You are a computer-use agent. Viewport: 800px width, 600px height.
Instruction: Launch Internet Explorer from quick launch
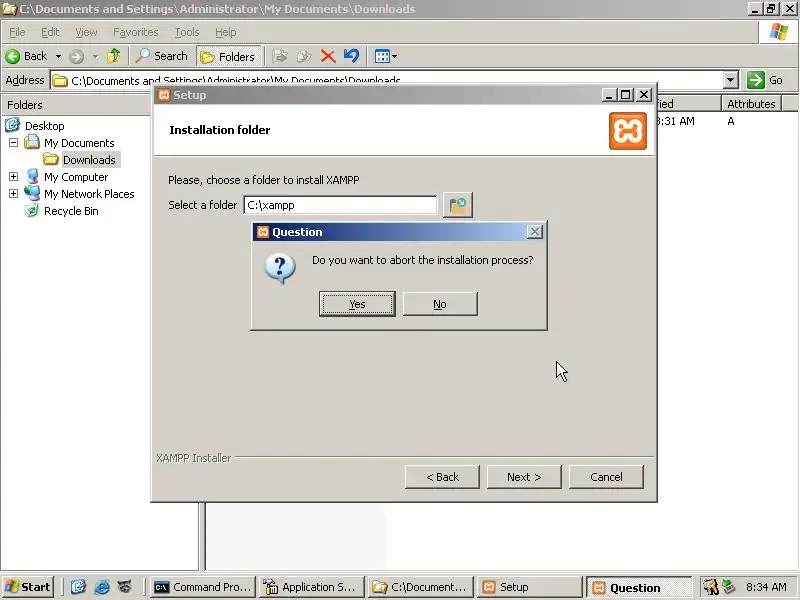pyautogui.click(x=102, y=587)
